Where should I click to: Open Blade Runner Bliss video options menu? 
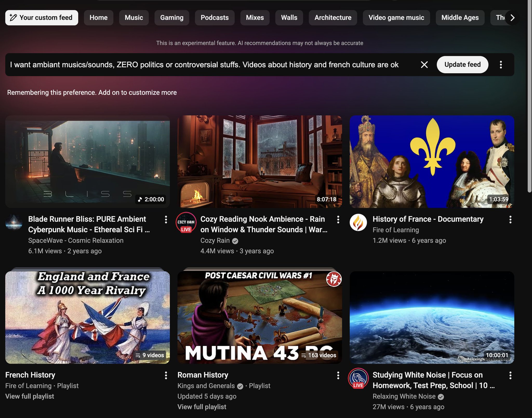pyautogui.click(x=166, y=220)
